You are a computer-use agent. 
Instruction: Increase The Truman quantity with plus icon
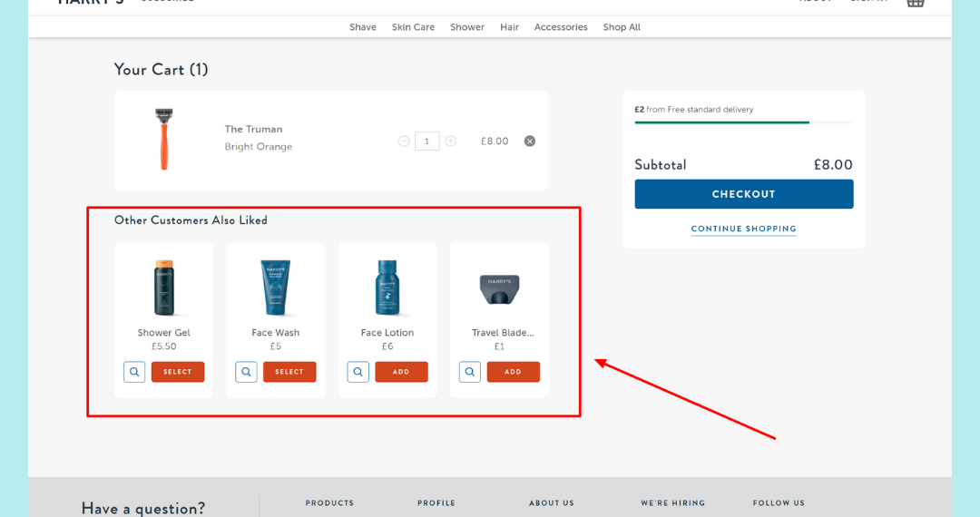(x=451, y=141)
